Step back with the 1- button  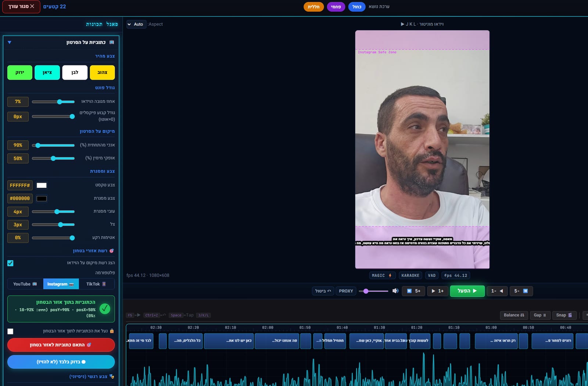(497, 291)
